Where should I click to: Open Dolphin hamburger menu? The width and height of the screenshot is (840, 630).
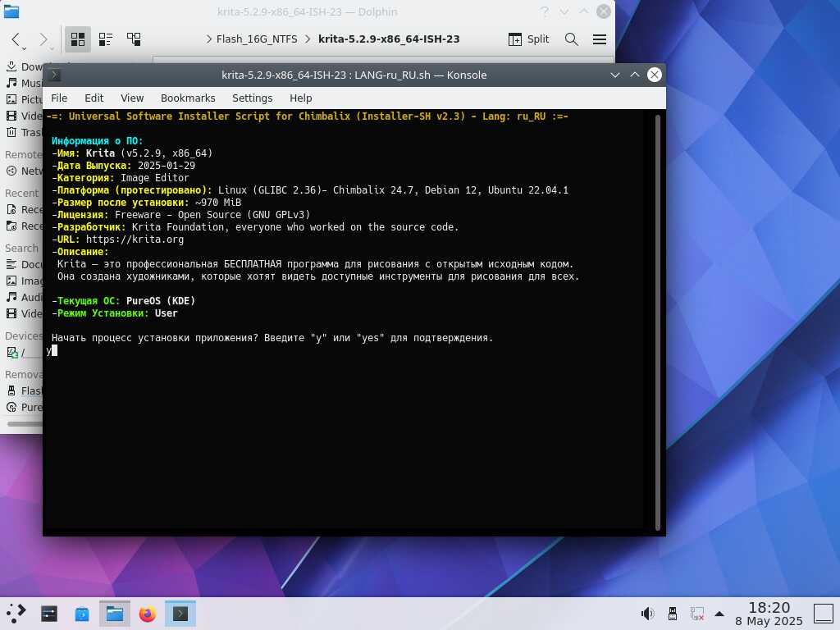[600, 39]
